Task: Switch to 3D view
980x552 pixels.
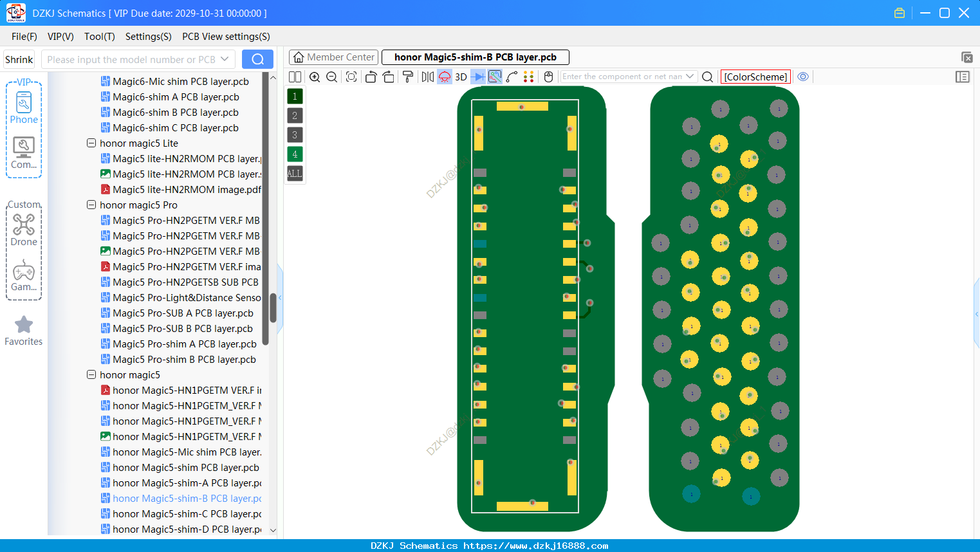Action: pyautogui.click(x=461, y=77)
